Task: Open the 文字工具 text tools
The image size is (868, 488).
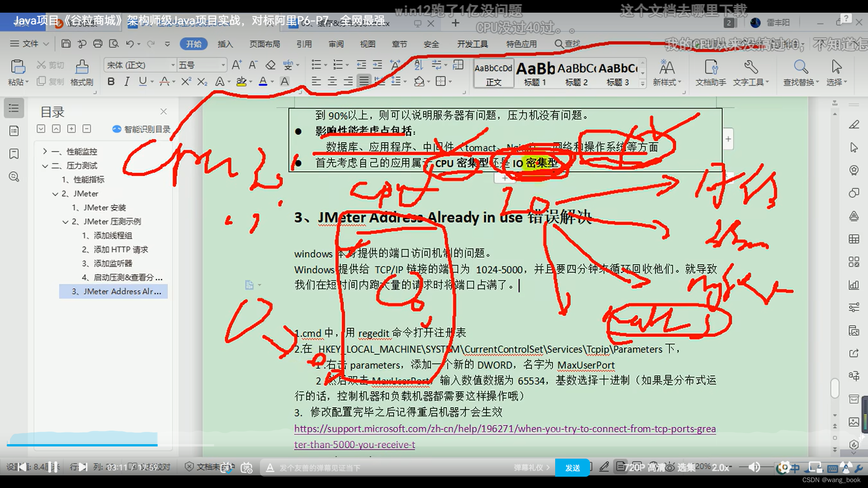Action: point(750,72)
